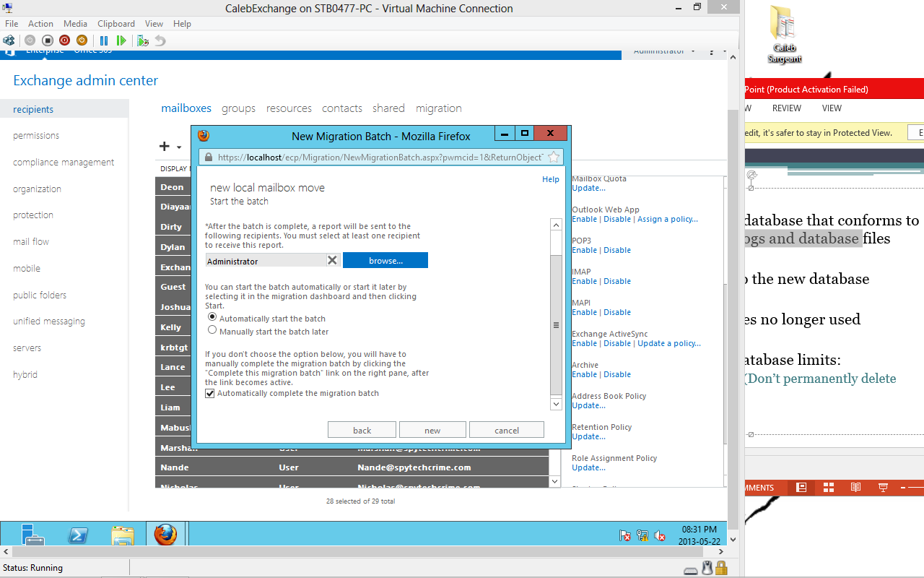Open mail flow in the left navigation
Screen dimensions: 924x578
click(31, 242)
